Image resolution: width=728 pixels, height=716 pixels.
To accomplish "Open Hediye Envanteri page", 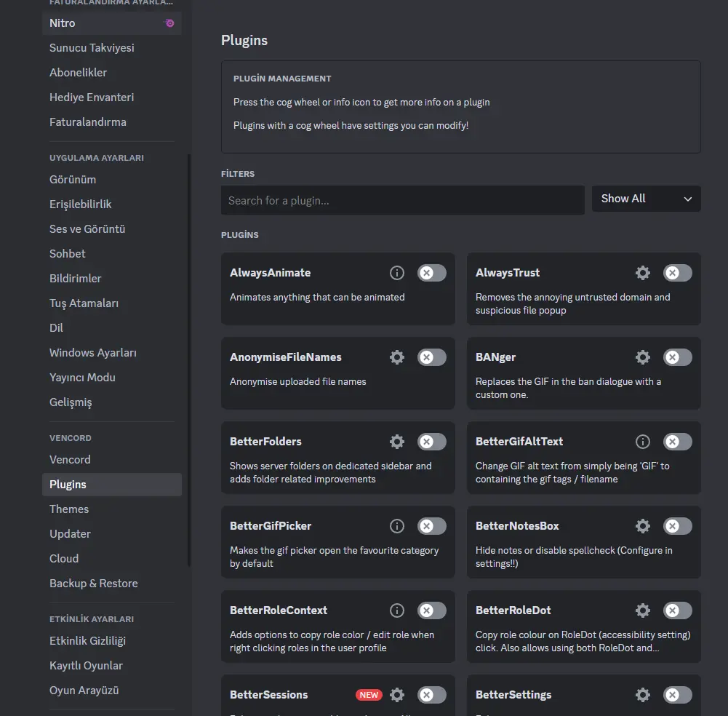I will pyautogui.click(x=111, y=97).
